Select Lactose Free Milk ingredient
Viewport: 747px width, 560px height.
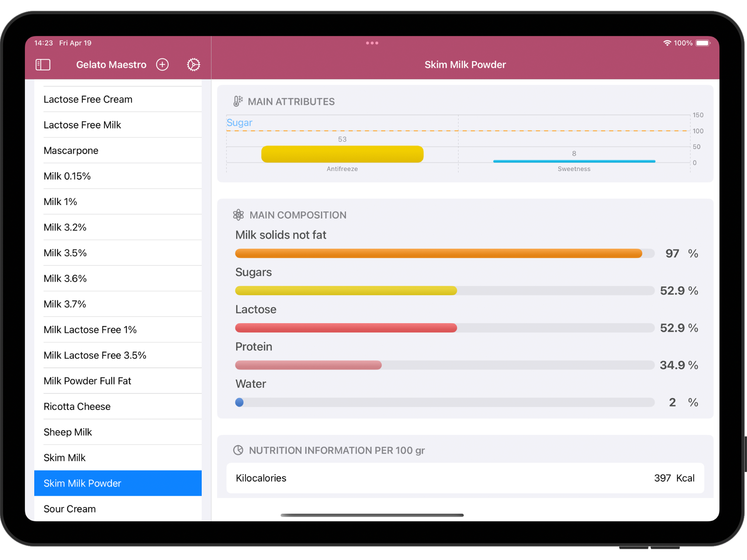click(x=118, y=125)
